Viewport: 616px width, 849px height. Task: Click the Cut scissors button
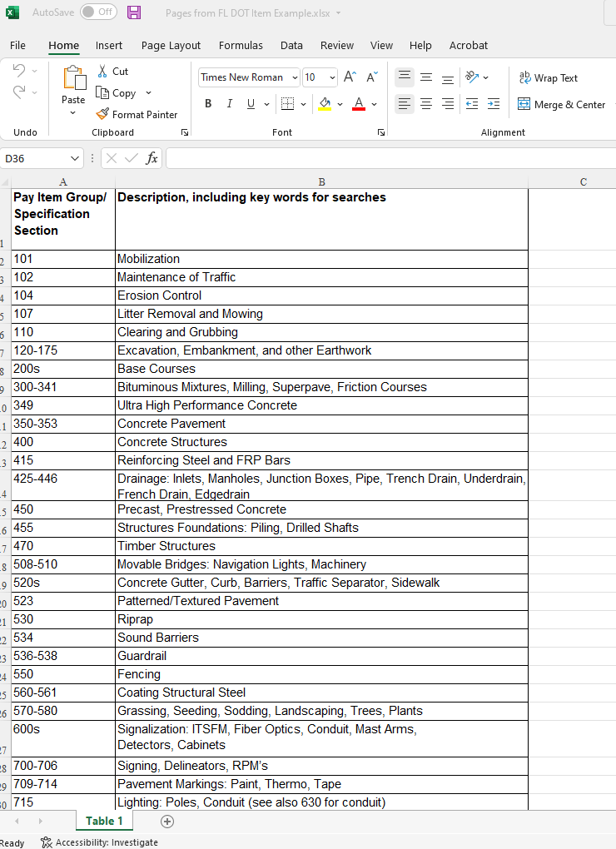tap(112, 72)
